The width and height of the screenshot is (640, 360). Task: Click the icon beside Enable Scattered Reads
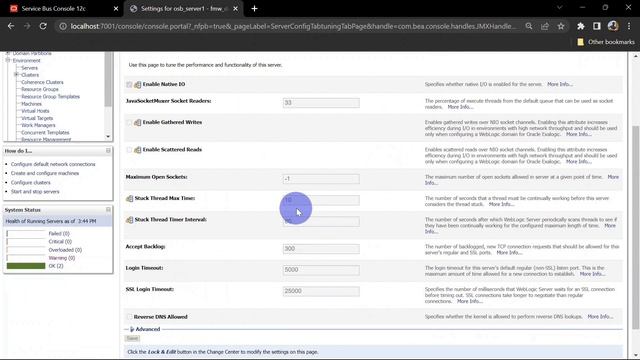pos(138,150)
